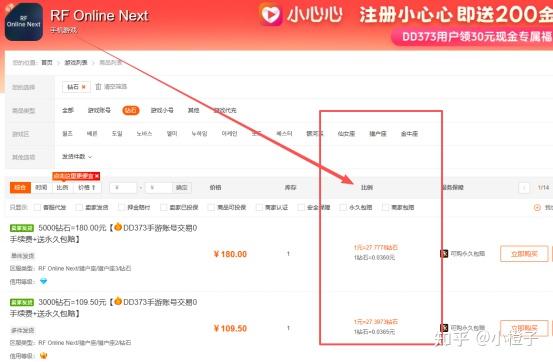Toggle the 安全保障 checkbox
This screenshot has width=553, height=362.
(301, 207)
